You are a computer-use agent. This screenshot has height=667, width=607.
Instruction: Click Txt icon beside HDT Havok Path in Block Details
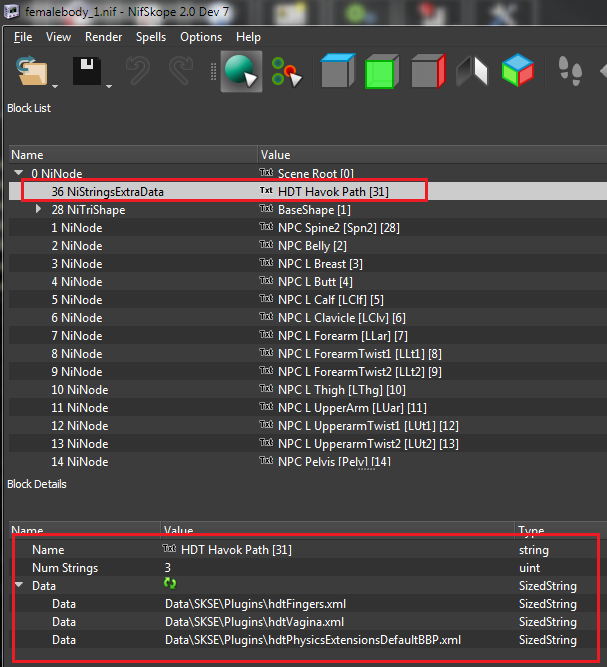tap(169, 548)
